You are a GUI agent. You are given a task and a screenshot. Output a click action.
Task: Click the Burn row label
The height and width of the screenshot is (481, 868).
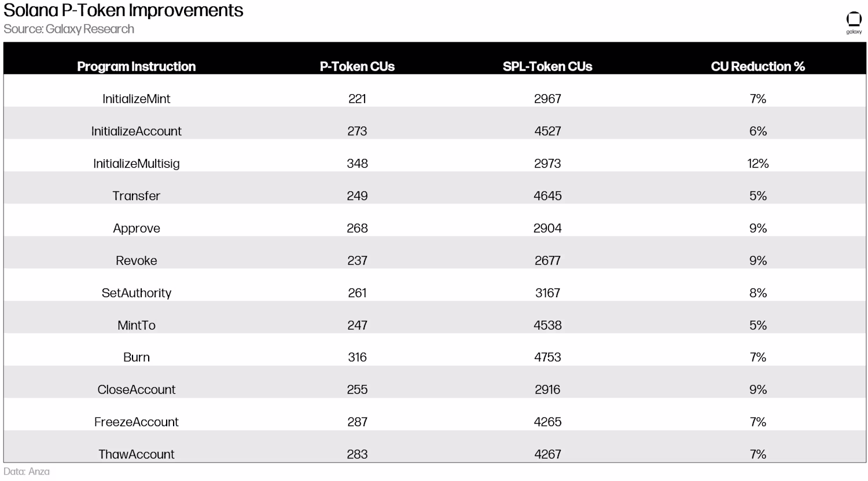[x=136, y=357]
